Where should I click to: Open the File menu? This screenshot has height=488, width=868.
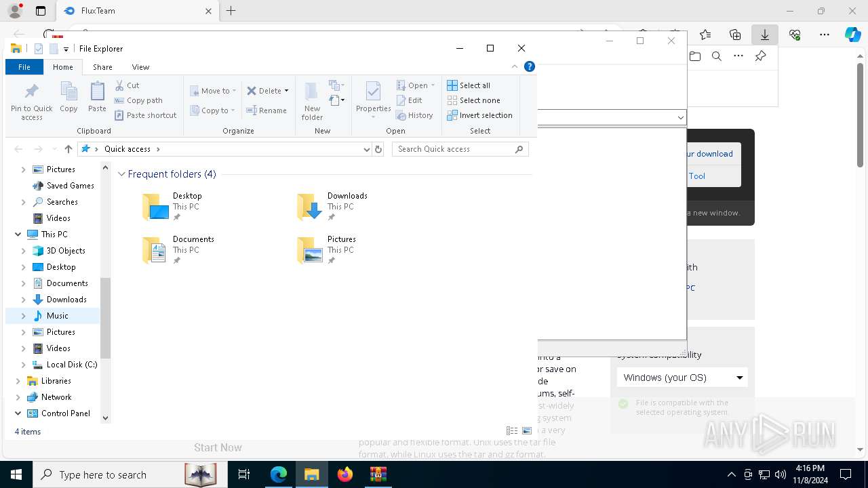pyautogui.click(x=24, y=67)
